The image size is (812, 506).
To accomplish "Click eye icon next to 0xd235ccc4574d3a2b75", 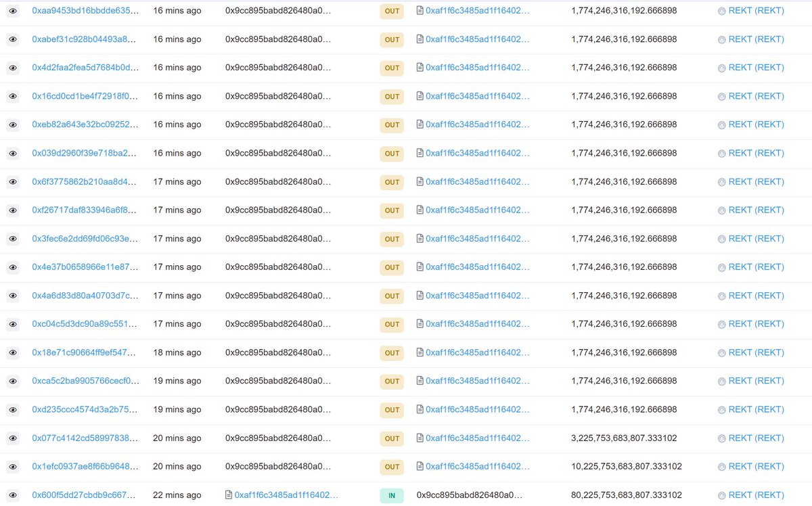I will tap(13, 409).
